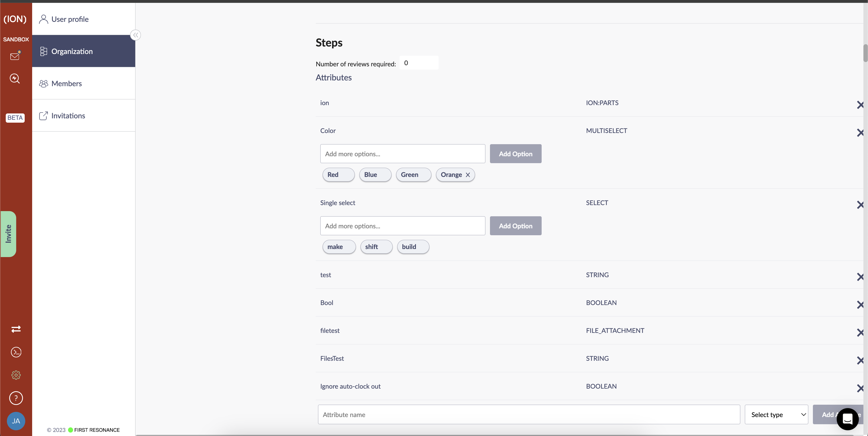
Task: Click the quick search lightning icon
Action: pyautogui.click(x=15, y=79)
